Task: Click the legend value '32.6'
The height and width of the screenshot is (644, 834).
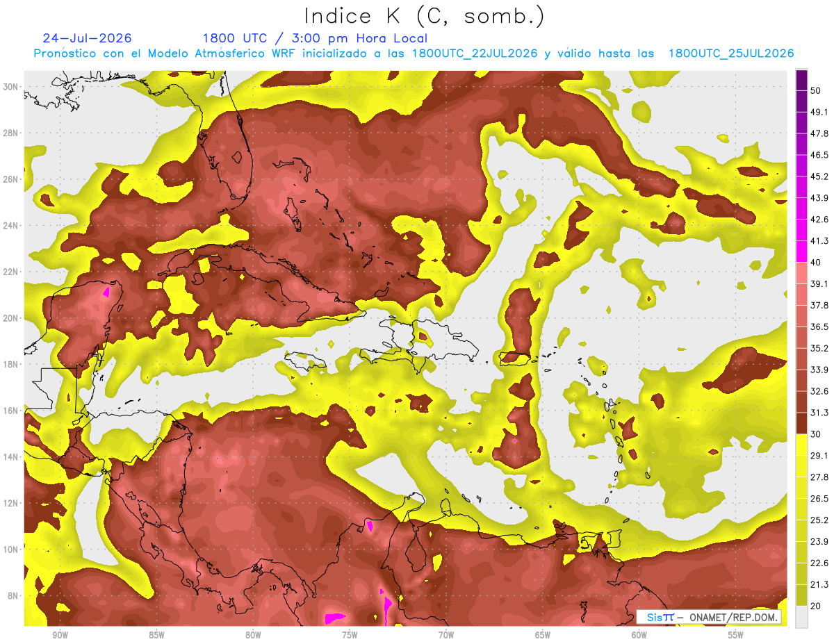Action: [819, 391]
